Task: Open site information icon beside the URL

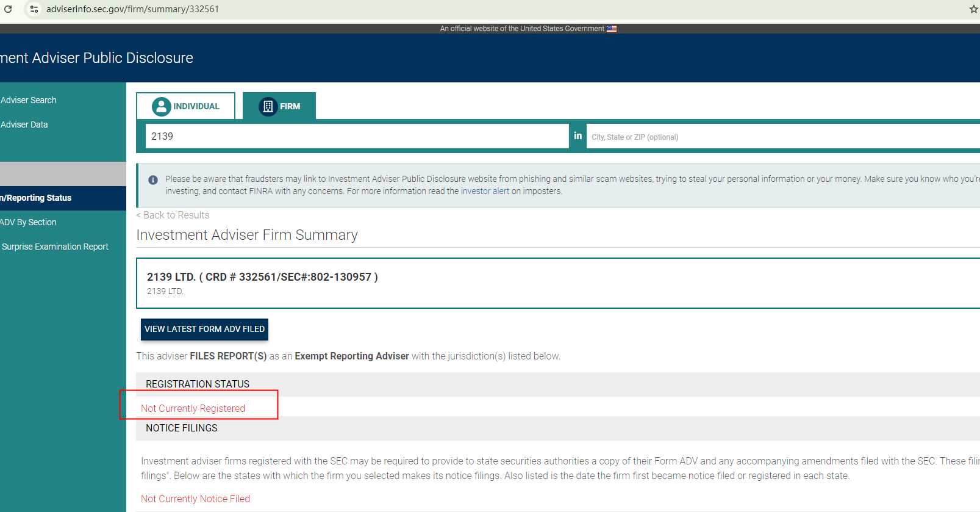Action: 34,9
